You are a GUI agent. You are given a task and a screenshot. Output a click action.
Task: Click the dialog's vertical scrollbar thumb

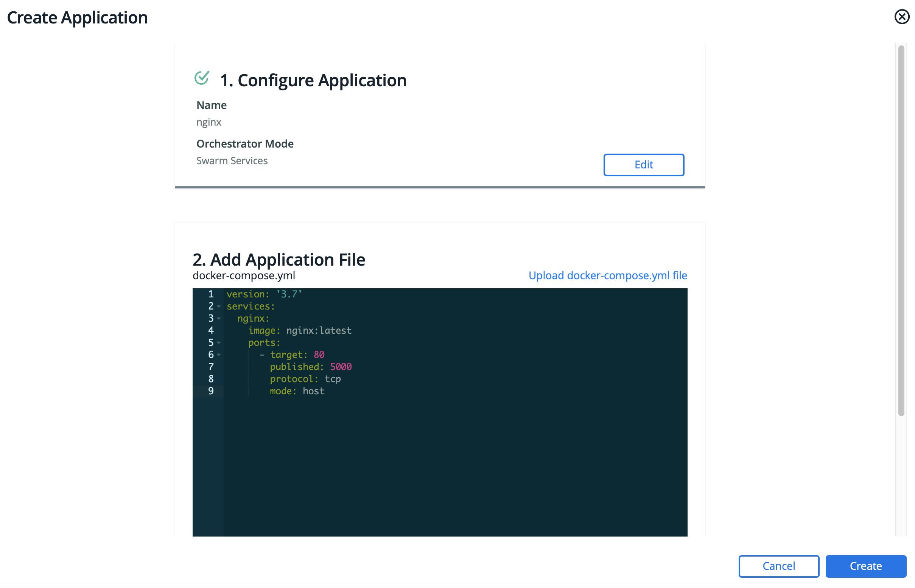(901, 229)
